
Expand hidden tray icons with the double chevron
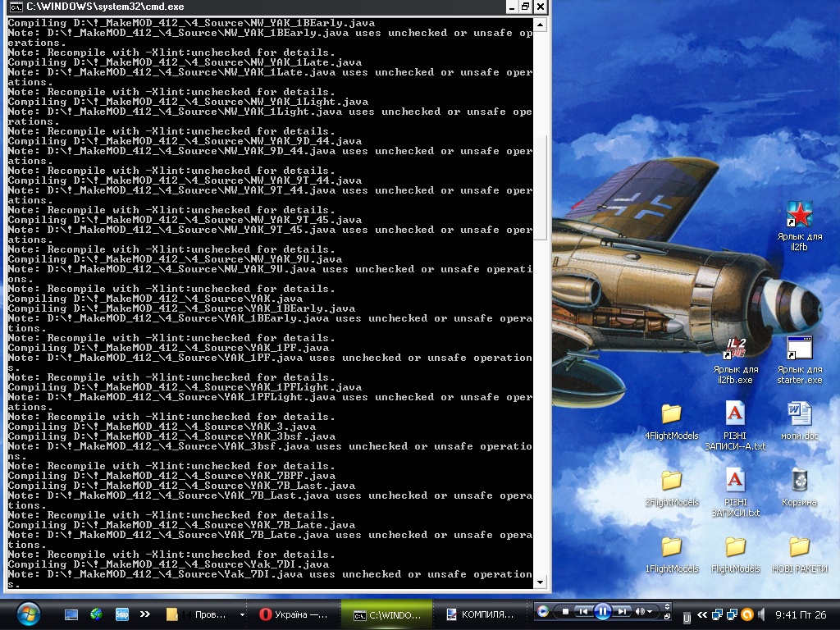[702, 614]
